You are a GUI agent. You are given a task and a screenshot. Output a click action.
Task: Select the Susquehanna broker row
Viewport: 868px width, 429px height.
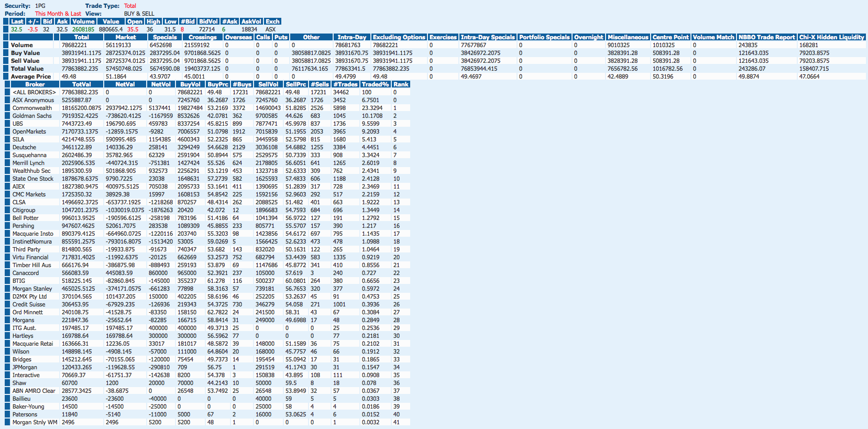tap(207, 155)
